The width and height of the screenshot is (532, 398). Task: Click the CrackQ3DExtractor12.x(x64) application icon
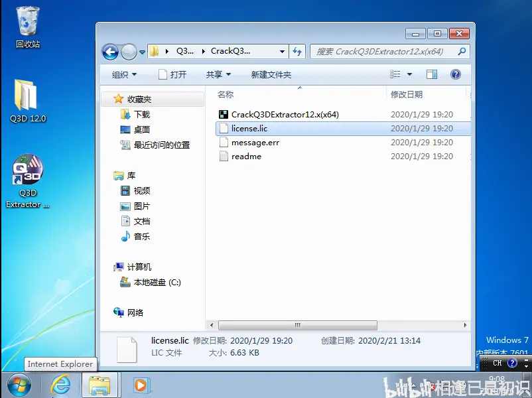224,114
